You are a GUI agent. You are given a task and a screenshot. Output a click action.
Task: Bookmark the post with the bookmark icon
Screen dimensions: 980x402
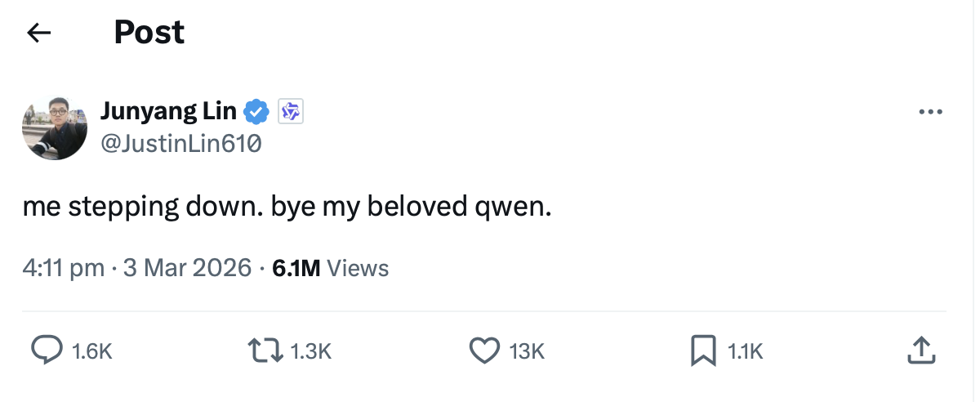703,351
